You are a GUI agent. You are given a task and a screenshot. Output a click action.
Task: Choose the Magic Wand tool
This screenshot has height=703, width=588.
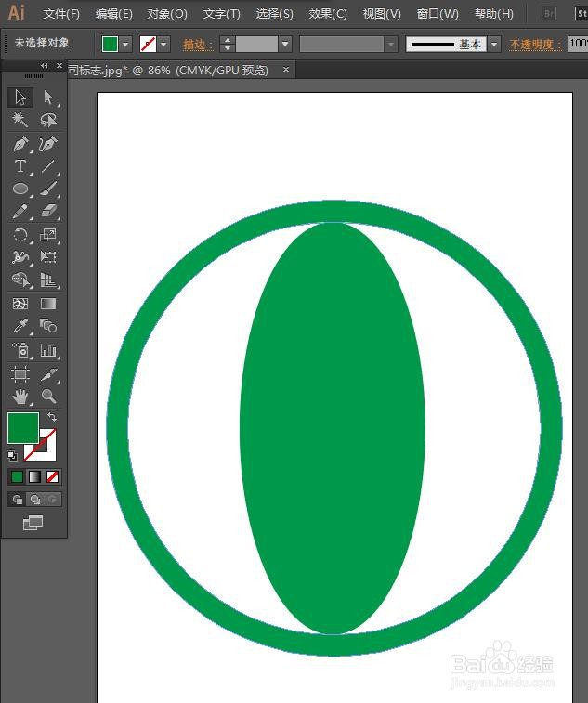20,120
